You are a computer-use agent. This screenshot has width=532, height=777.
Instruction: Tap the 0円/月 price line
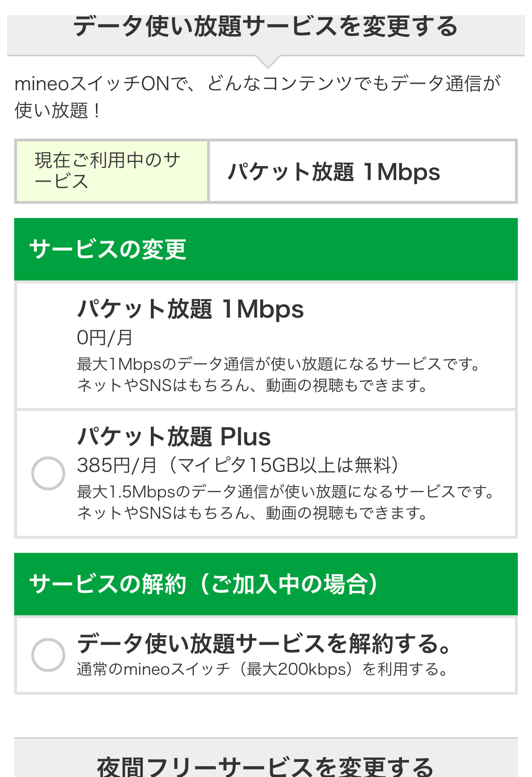pyautogui.click(x=105, y=338)
